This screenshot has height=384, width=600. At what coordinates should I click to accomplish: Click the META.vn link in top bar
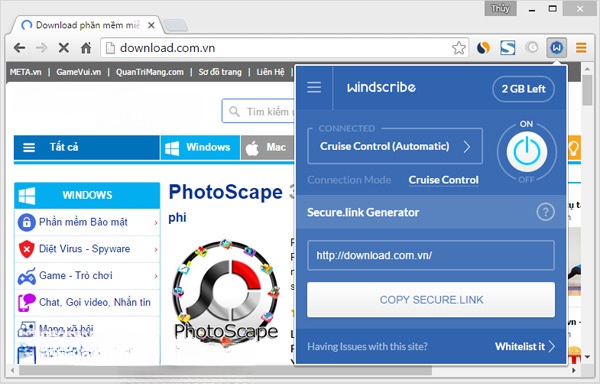pos(26,72)
